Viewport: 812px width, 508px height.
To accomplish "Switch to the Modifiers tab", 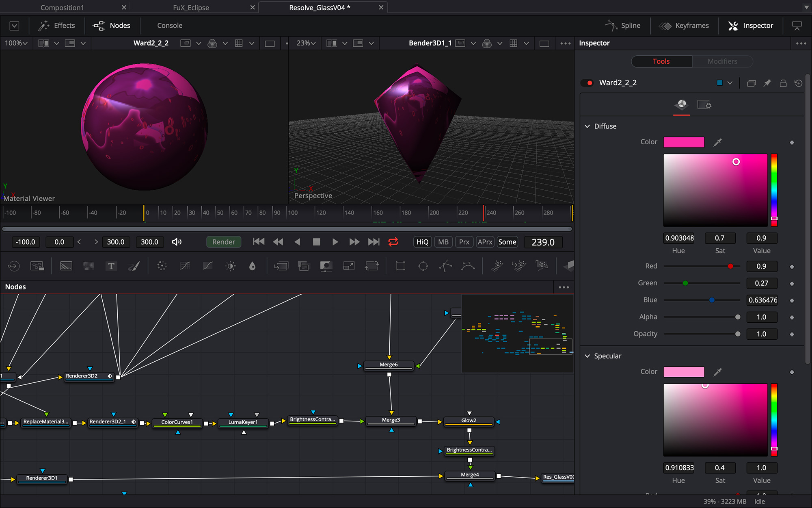I will point(722,61).
